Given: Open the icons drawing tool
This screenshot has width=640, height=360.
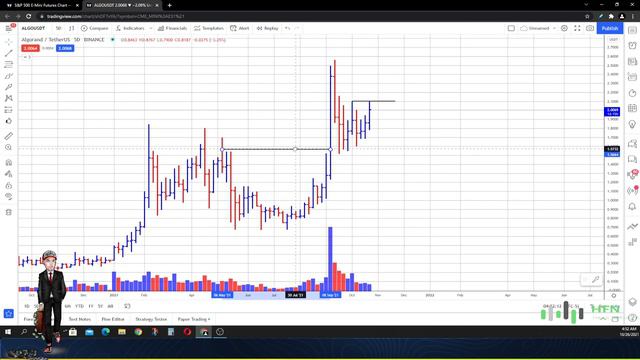Looking at the screenshot, I should click(x=9, y=121).
